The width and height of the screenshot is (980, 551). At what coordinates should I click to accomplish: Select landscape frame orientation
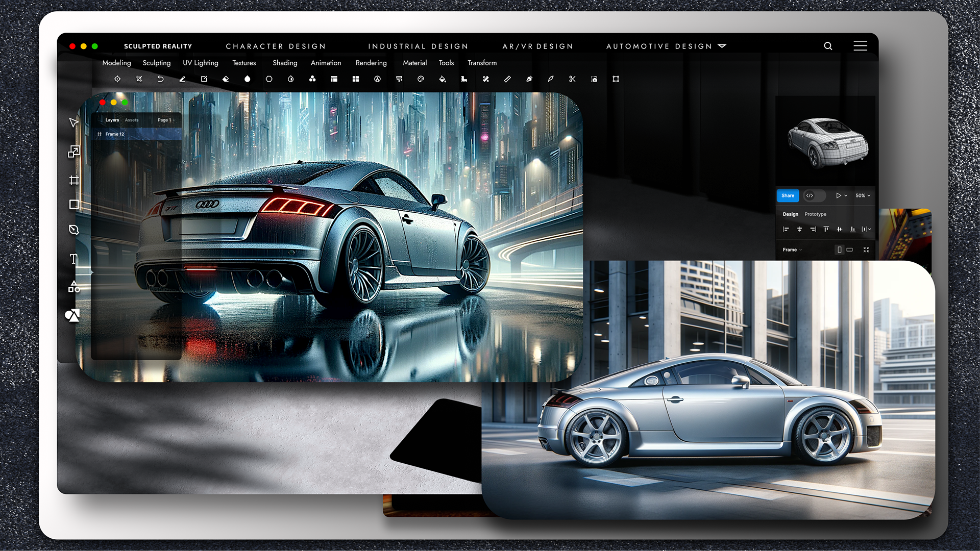coord(850,249)
